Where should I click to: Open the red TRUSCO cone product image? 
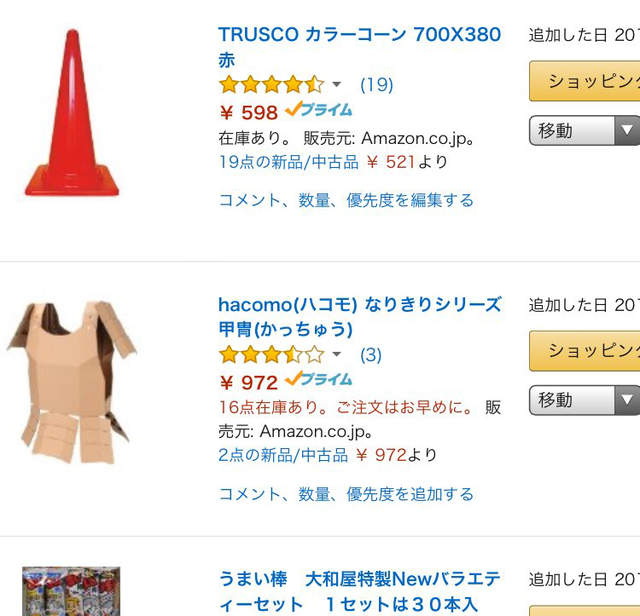pos(72,113)
